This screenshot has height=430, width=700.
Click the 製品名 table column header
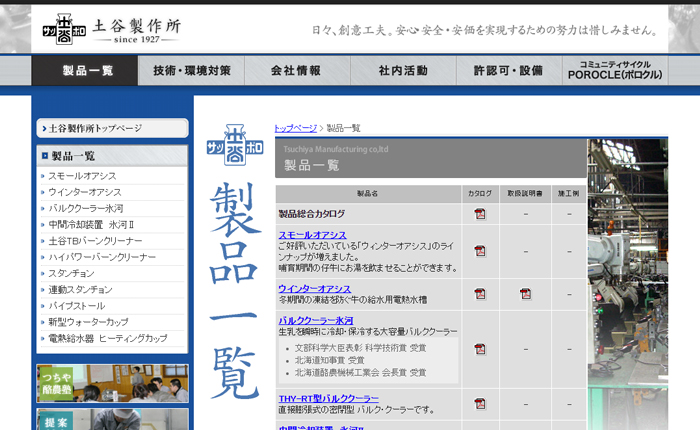368,194
